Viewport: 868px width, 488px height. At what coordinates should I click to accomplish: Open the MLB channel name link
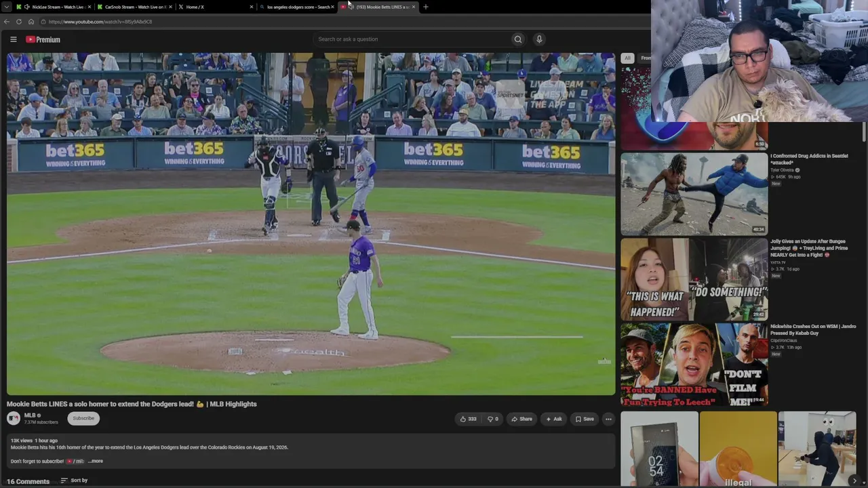point(30,415)
